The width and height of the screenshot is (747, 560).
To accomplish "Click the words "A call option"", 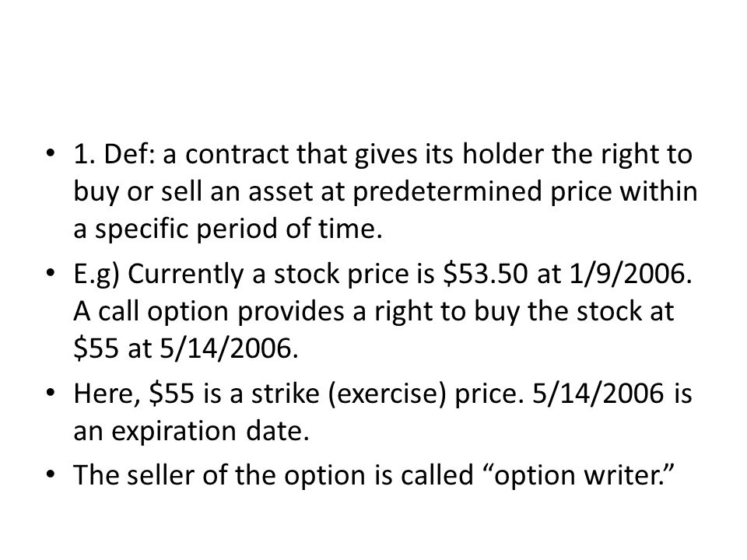I will 151,313.
